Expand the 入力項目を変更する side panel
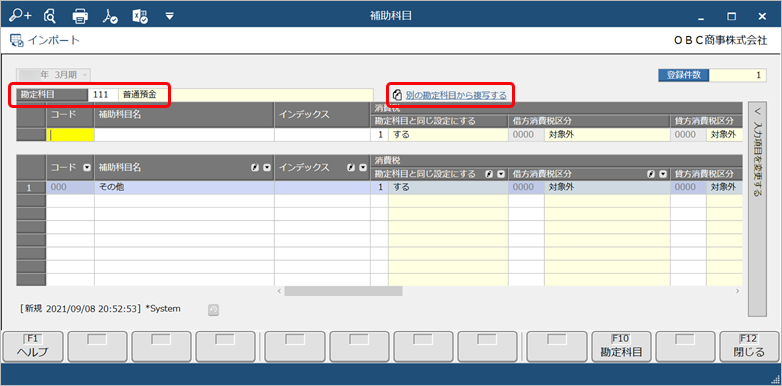Image resolution: width=782 pixels, height=386 pixels. (757, 208)
